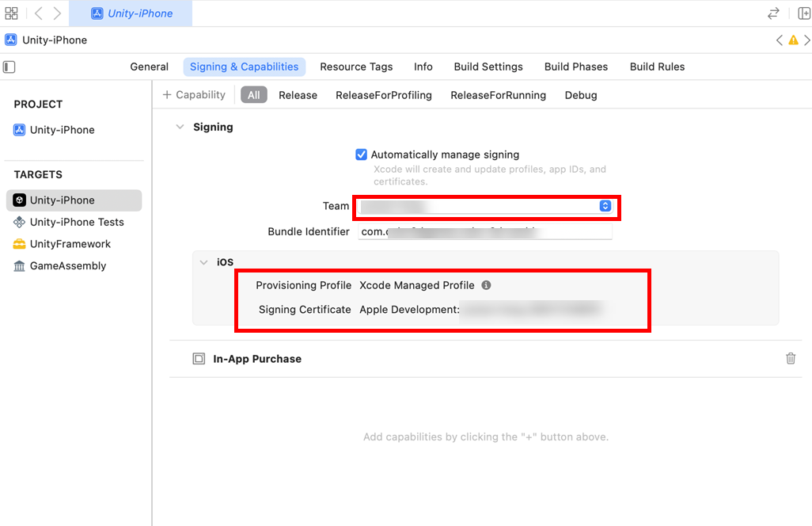Click the In-App Purchase label
Screen dimensions: 812x526
click(257, 359)
